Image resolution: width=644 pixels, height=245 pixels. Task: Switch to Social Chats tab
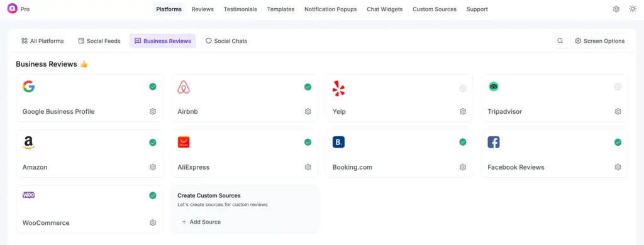[x=226, y=41]
